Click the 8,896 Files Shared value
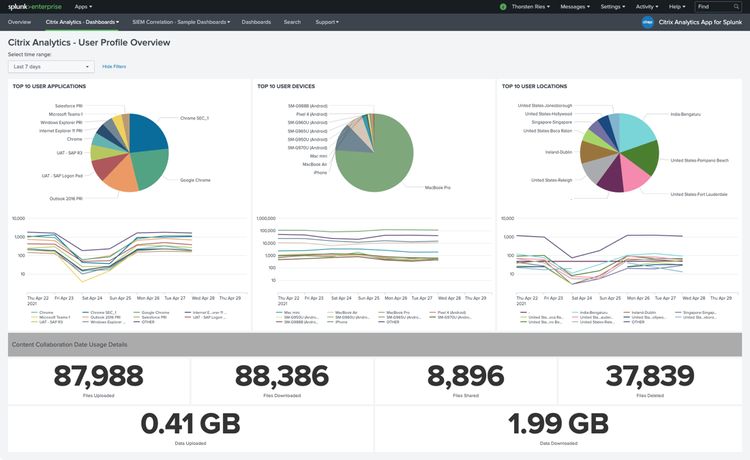The width and height of the screenshot is (750, 460). click(x=465, y=376)
